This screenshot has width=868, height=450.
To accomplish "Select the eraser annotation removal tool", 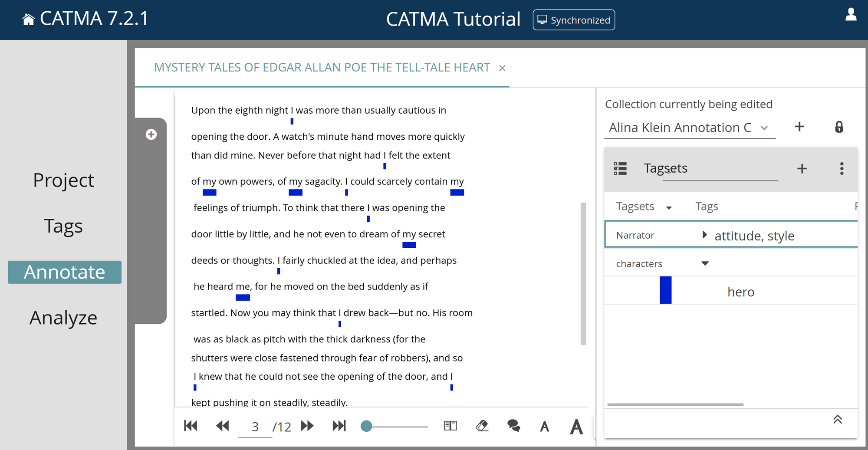I will [482, 426].
